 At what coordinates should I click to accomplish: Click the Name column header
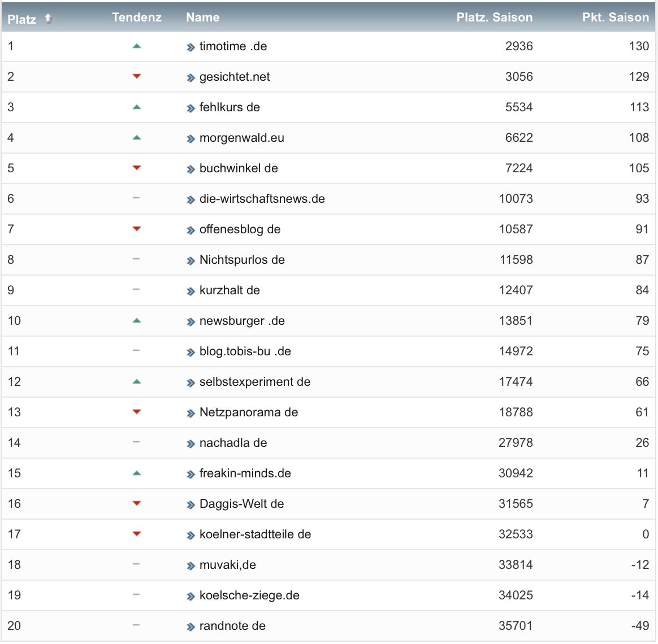pos(203,17)
